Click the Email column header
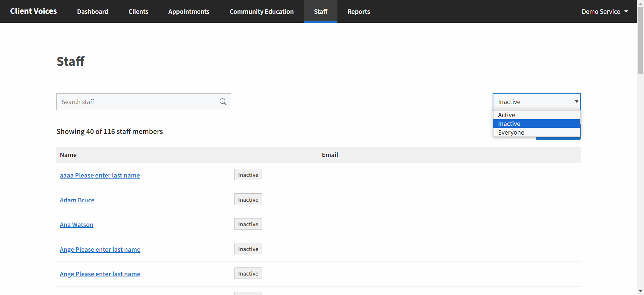Viewport: 644px width, 295px height. click(x=330, y=155)
